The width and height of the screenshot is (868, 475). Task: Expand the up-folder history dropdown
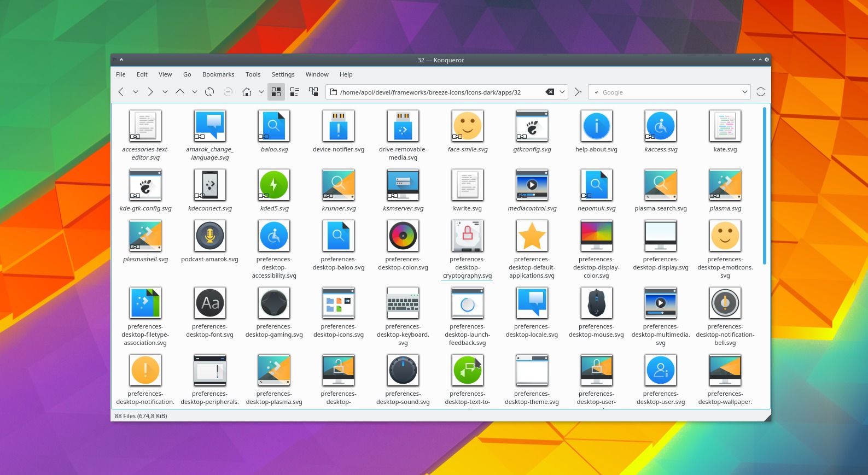(x=195, y=92)
